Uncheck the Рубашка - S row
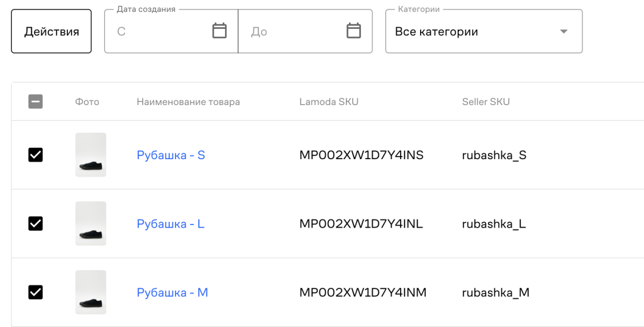The image size is (644, 327). point(36,155)
